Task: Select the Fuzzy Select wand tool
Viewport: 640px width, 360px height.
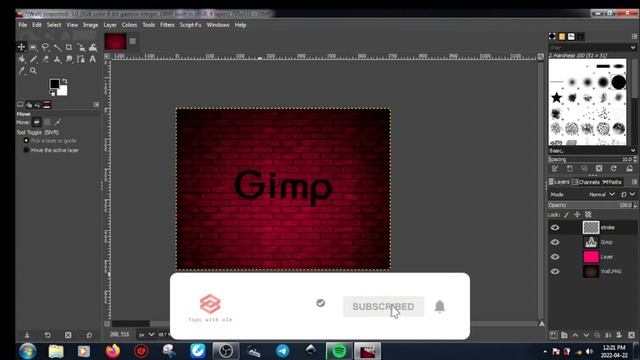Action: 57,47
